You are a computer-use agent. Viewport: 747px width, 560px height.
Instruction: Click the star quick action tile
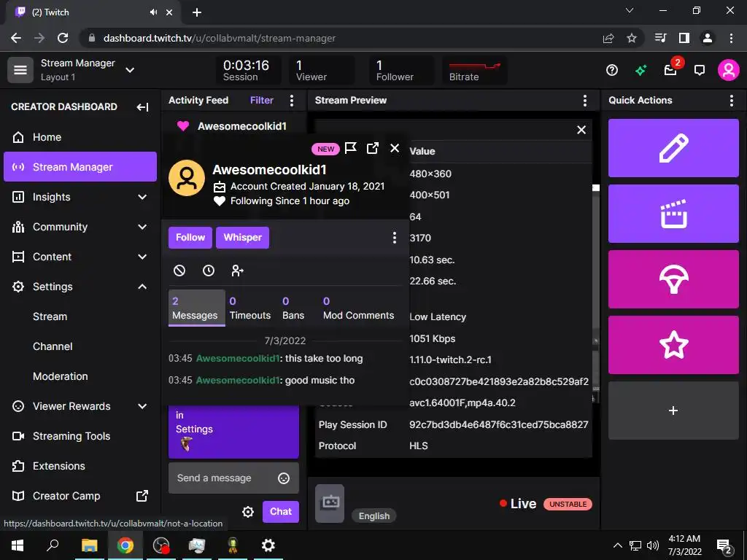(673, 345)
